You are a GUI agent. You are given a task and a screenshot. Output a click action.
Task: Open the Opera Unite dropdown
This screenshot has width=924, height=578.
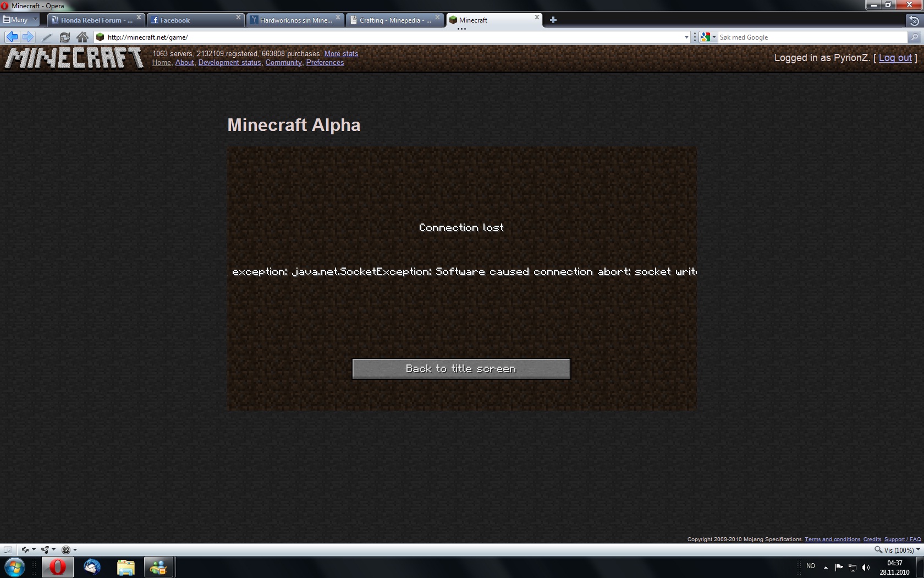pos(48,549)
